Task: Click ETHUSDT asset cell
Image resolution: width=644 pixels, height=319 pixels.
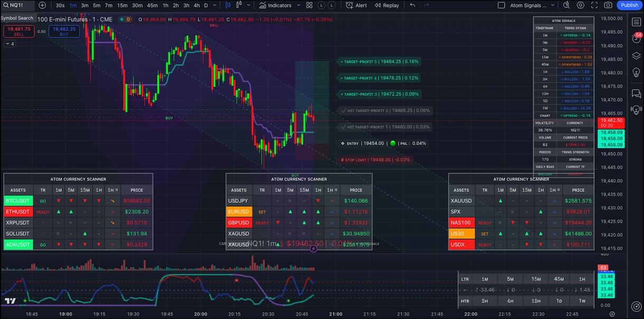Action: 18,211
